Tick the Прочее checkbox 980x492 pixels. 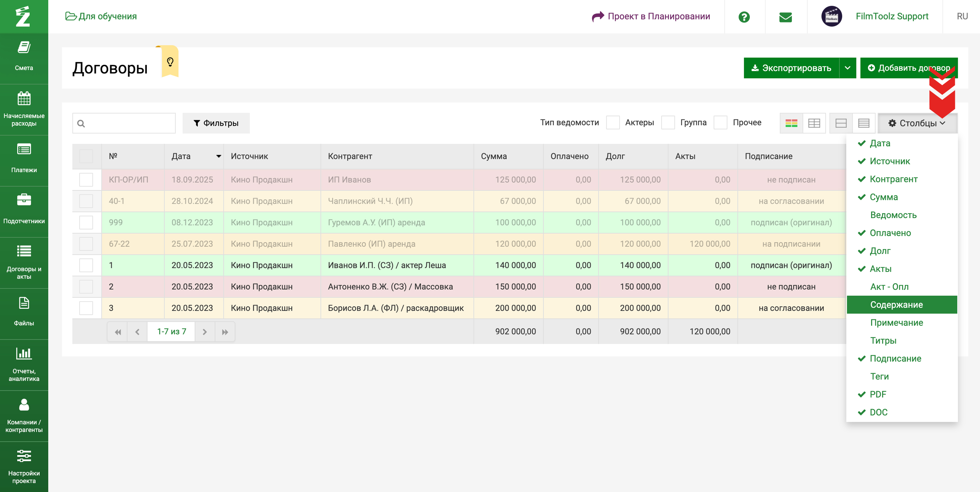tap(720, 122)
